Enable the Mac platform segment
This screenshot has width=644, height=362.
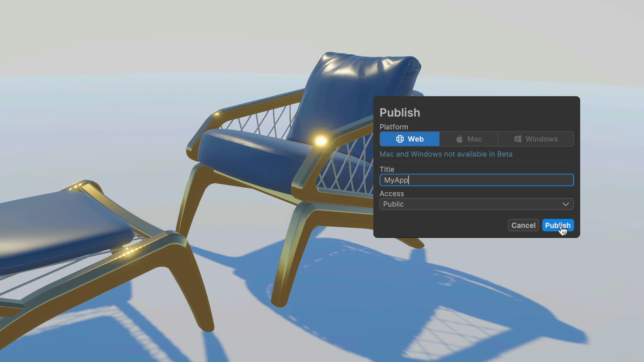point(468,139)
